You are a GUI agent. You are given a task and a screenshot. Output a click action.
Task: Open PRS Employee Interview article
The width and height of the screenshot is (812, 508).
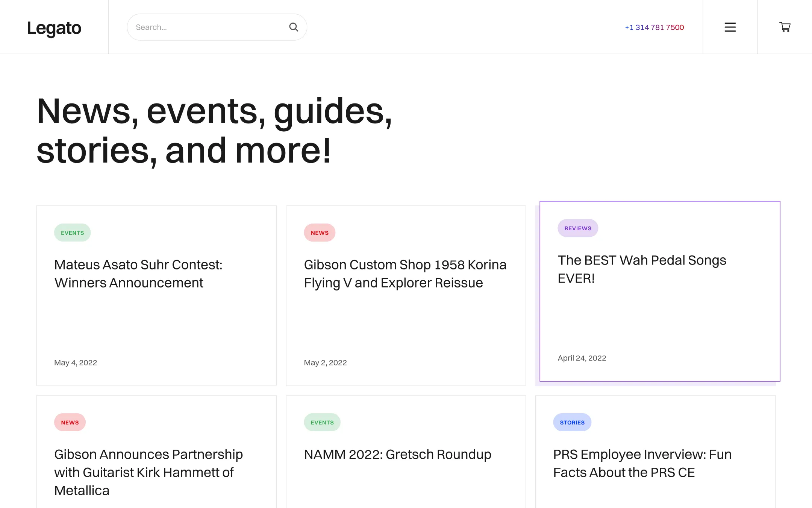point(642,463)
